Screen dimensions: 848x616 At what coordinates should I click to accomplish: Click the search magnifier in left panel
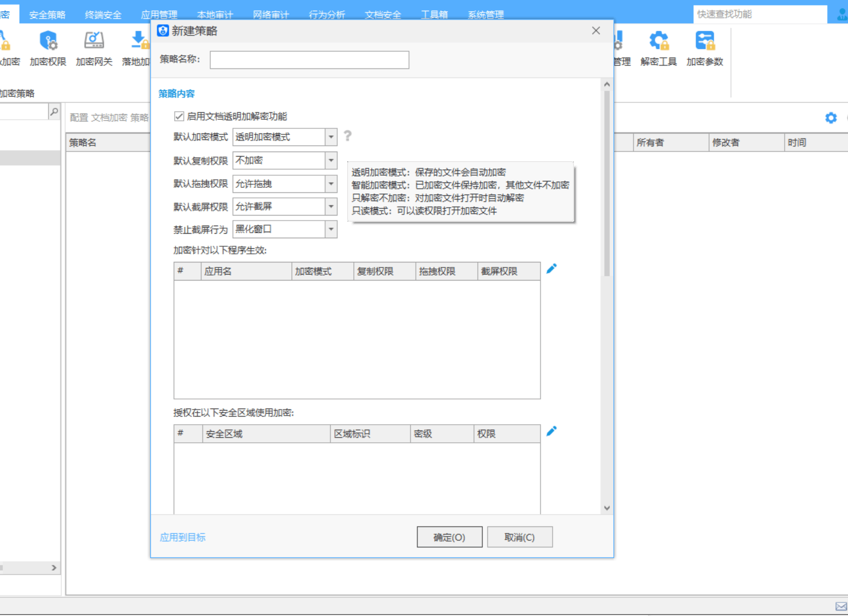[54, 111]
